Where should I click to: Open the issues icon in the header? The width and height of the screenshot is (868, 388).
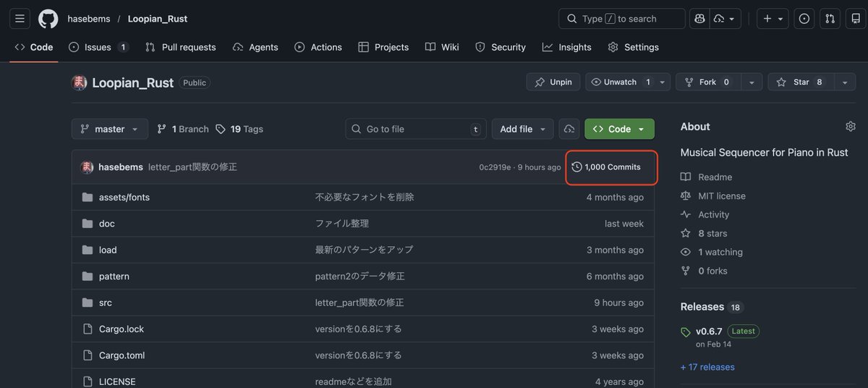coord(804,19)
